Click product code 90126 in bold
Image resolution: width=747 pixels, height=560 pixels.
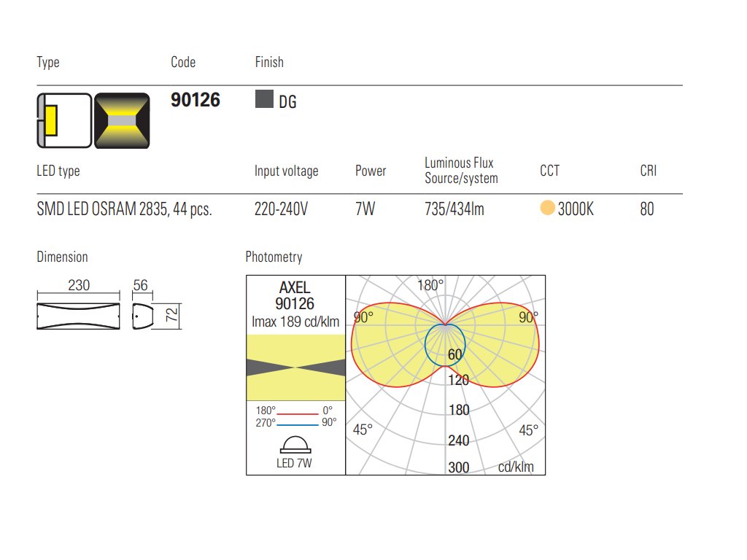pos(196,100)
